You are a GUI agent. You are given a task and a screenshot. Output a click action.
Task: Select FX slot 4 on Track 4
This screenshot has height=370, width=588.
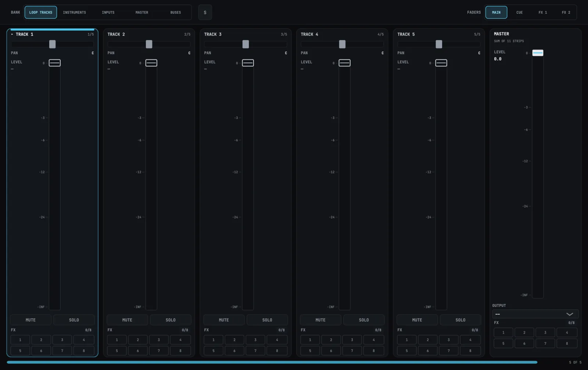pos(374,340)
